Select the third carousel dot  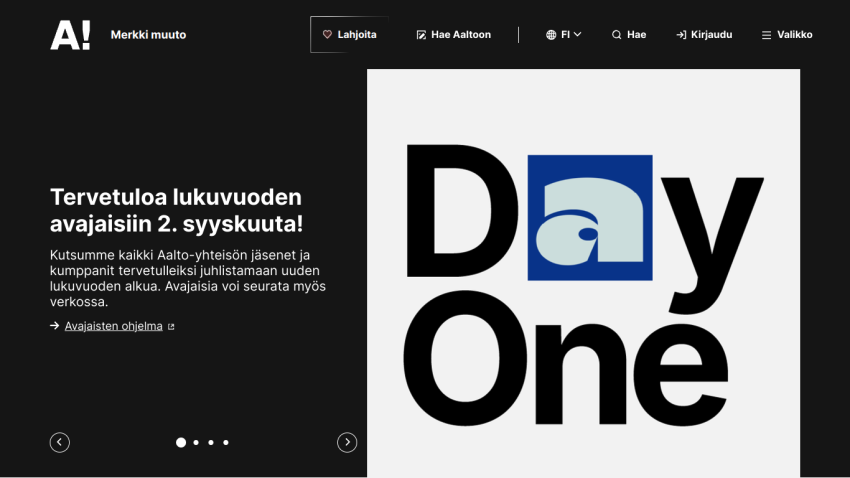coord(211,443)
